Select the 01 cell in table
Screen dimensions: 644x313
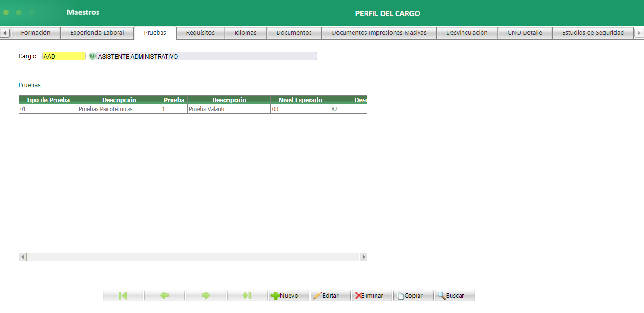[x=48, y=109]
